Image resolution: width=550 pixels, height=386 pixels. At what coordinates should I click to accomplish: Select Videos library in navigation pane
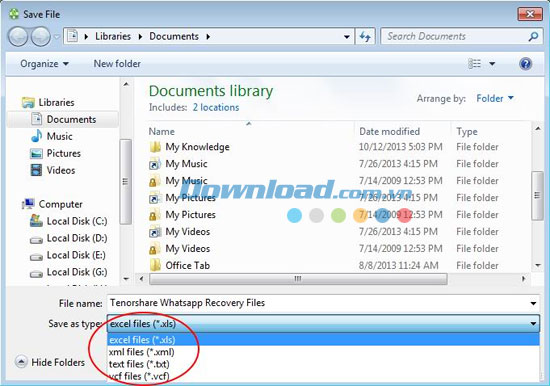(x=53, y=170)
